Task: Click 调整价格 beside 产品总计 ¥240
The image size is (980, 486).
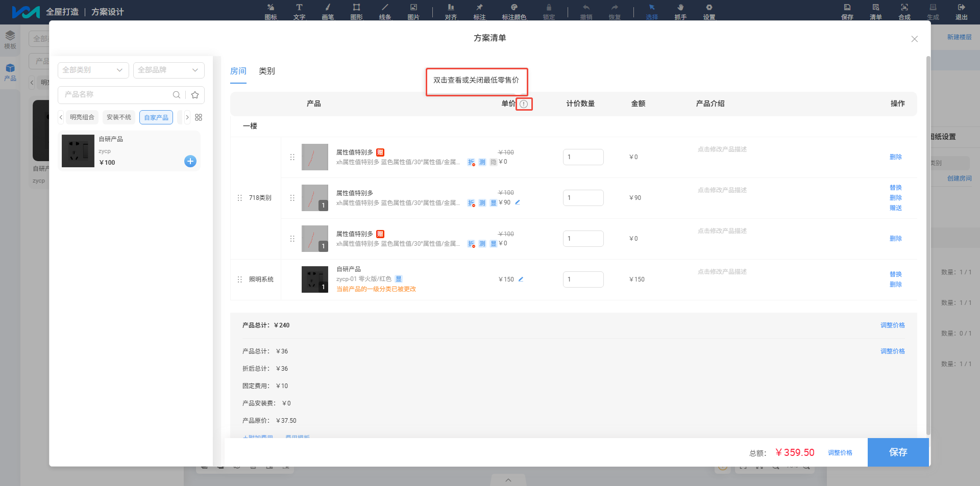Action: tap(893, 325)
